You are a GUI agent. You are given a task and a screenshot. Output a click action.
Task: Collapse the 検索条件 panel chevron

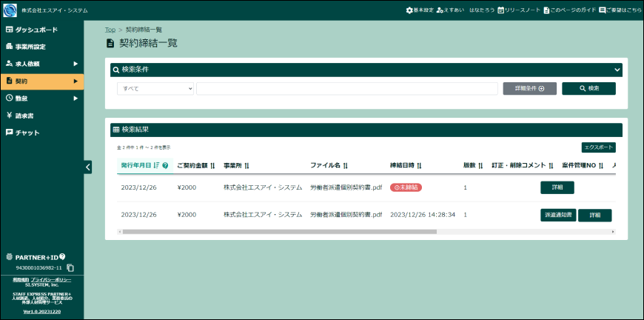[617, 70]
